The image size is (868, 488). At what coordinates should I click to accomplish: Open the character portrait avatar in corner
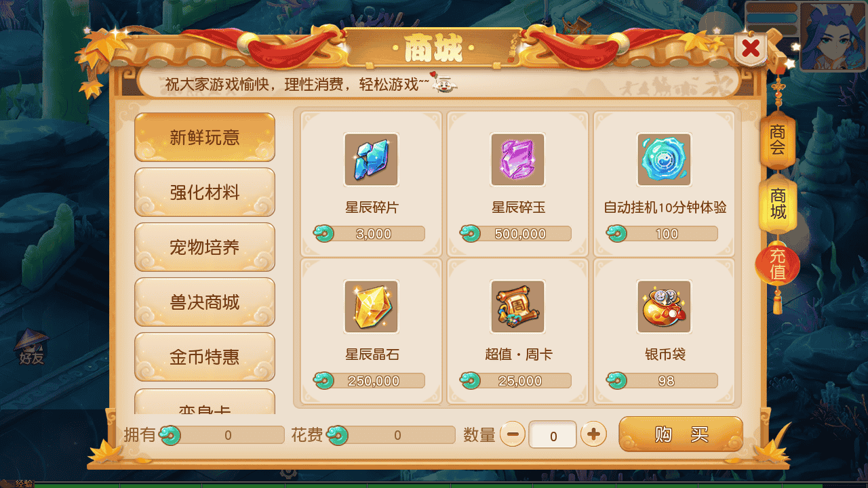tap(833, 37)
